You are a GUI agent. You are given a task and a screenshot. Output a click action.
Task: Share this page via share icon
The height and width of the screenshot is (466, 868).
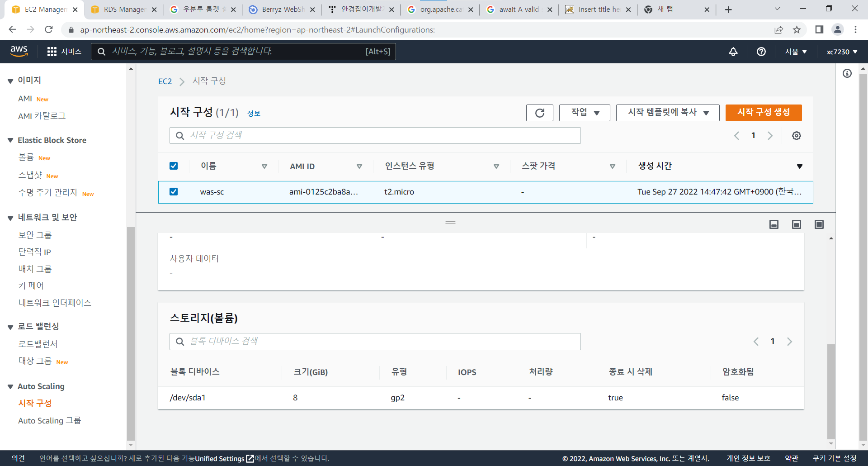point(778,29)
